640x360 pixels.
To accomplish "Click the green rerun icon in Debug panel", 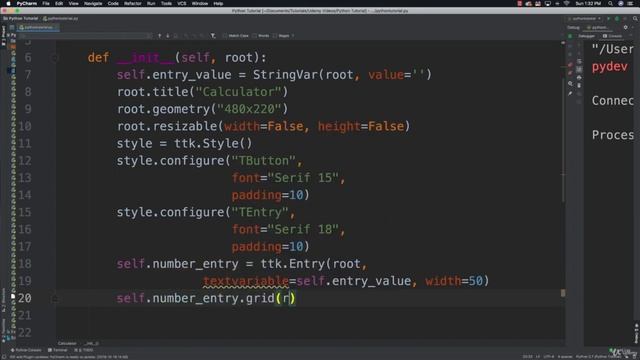I will (x=570, y=36).
